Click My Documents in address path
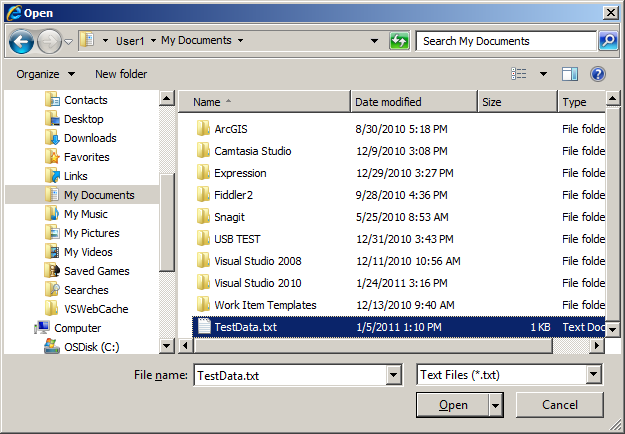The width and height of the screenshot is (625, 434). click(x=196, y=40)
